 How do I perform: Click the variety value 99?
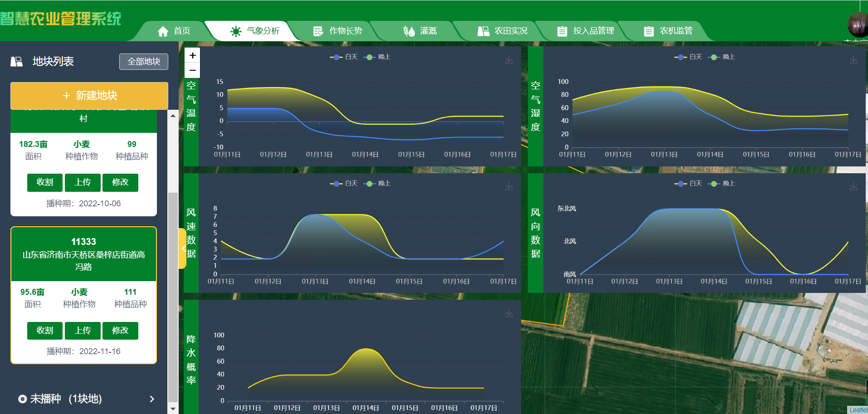coord(132,144)
